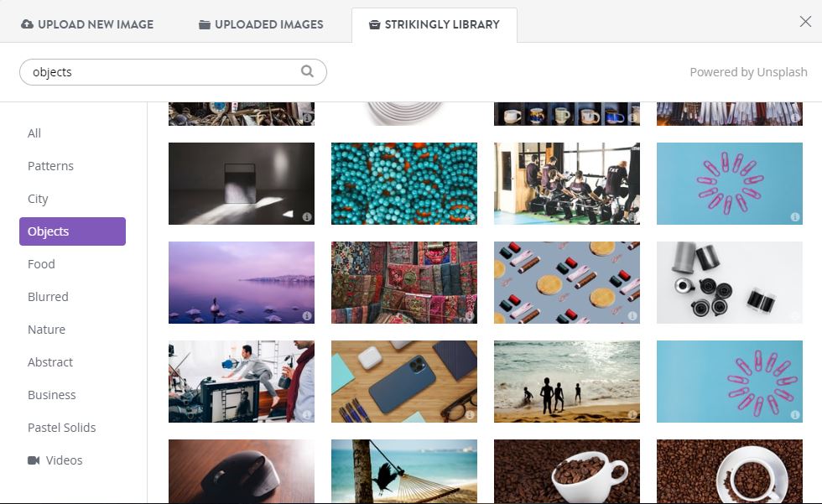
Task: Choose the colorful textile fabrics image
Action: point(404,283)
